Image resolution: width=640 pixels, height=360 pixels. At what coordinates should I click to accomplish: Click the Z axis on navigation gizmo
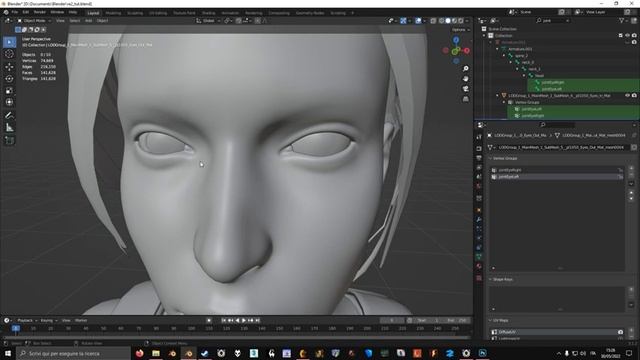tap(456, 40)
